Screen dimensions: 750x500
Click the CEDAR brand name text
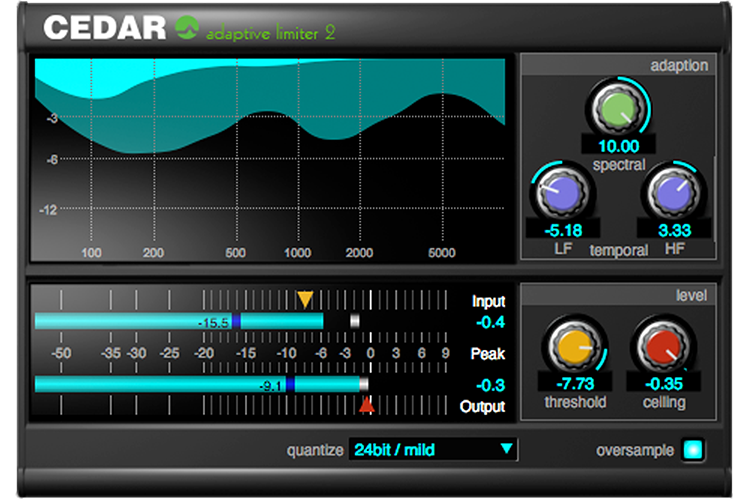tap(104, 28)
